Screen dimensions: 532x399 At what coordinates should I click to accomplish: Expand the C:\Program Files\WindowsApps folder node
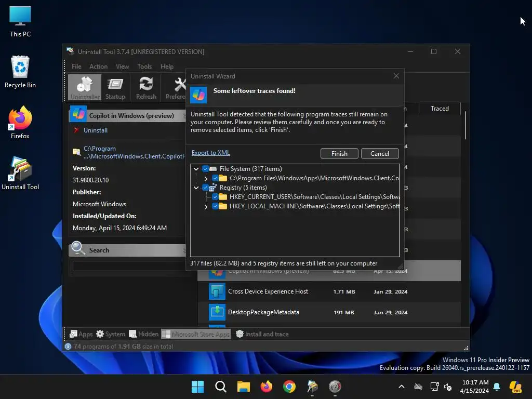[x=206, y=178]
